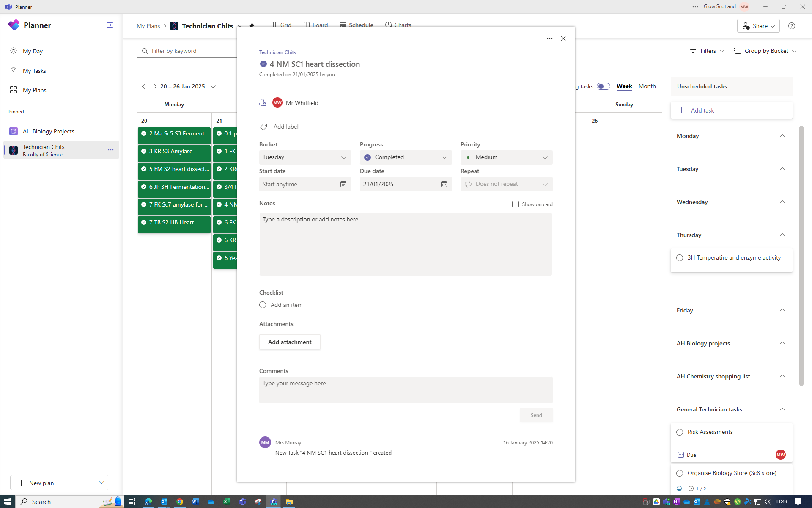Open the Bucket dropdown showing Tuesday
The image size is (812, 508).
click(305, 157)
